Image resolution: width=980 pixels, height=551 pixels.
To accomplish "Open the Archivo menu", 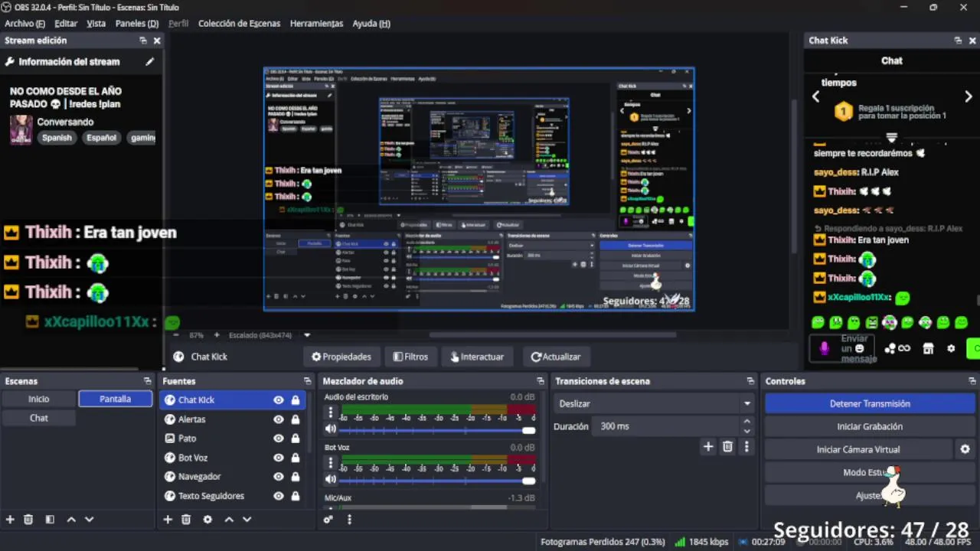I will 24,24.
